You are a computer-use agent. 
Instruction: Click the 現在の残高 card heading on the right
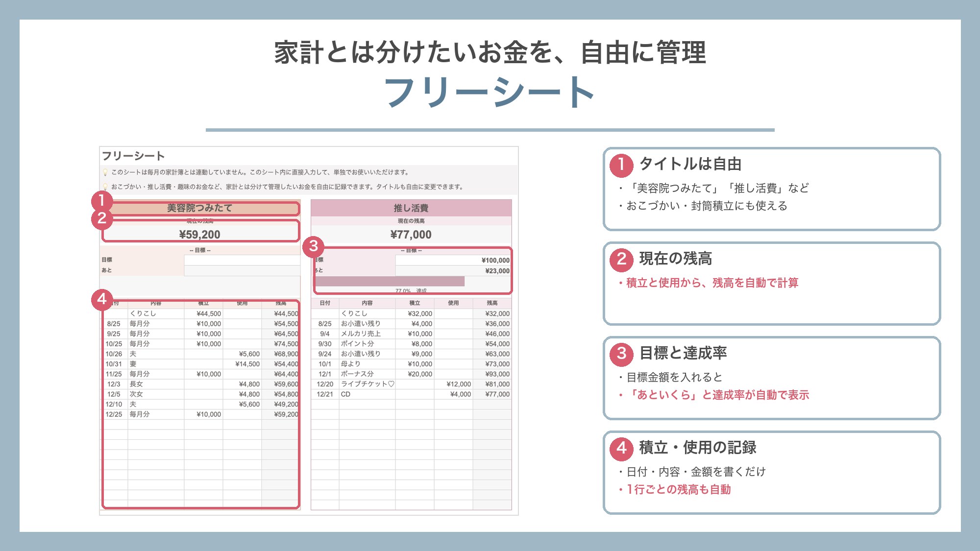coord(675,259)
